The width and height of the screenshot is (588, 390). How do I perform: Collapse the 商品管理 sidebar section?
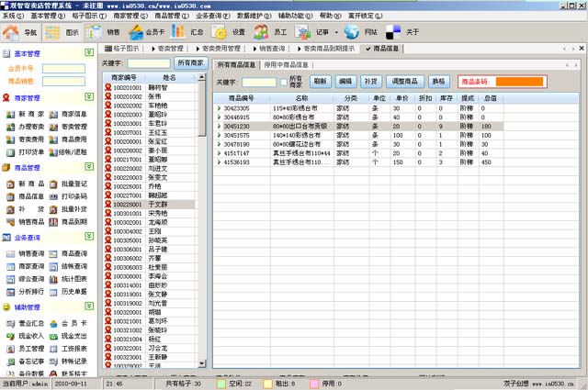pos(88,168)
